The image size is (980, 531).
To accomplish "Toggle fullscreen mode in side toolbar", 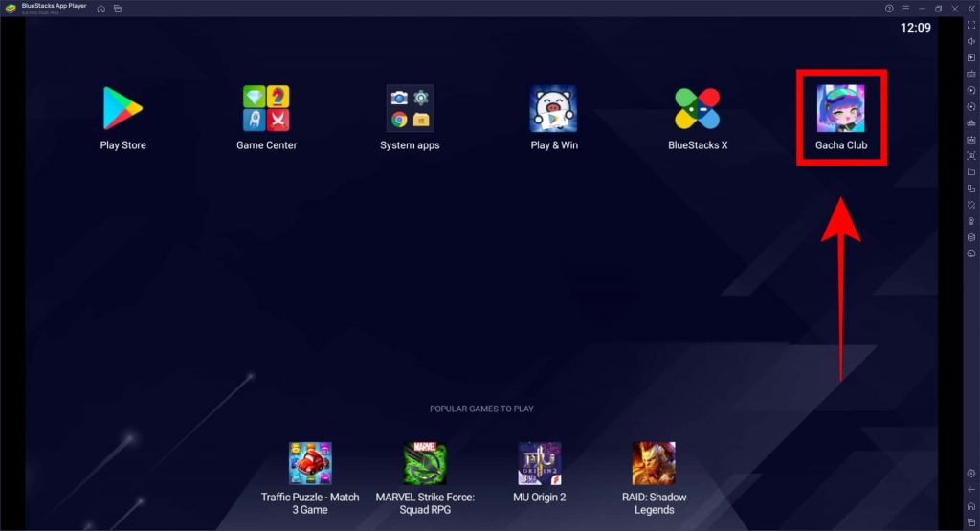I will click(x=971, y=25).
